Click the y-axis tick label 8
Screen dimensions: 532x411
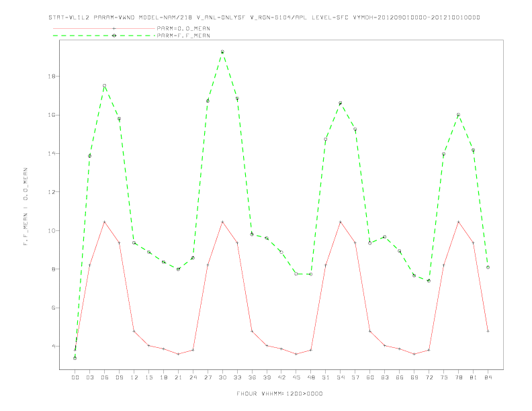coord(53,269)
